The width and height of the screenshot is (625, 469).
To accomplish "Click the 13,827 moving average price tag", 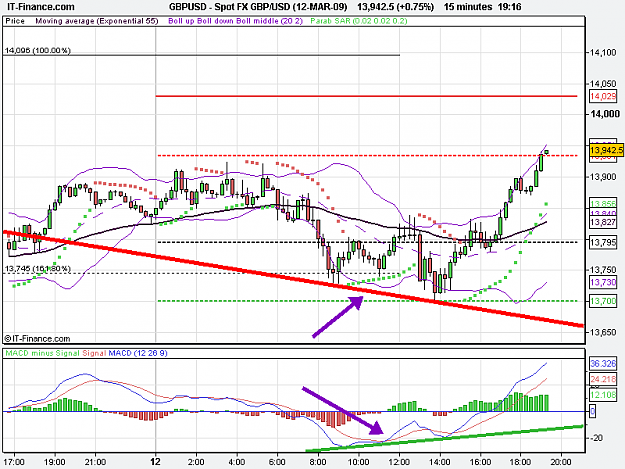I will [x=603, y=222].
